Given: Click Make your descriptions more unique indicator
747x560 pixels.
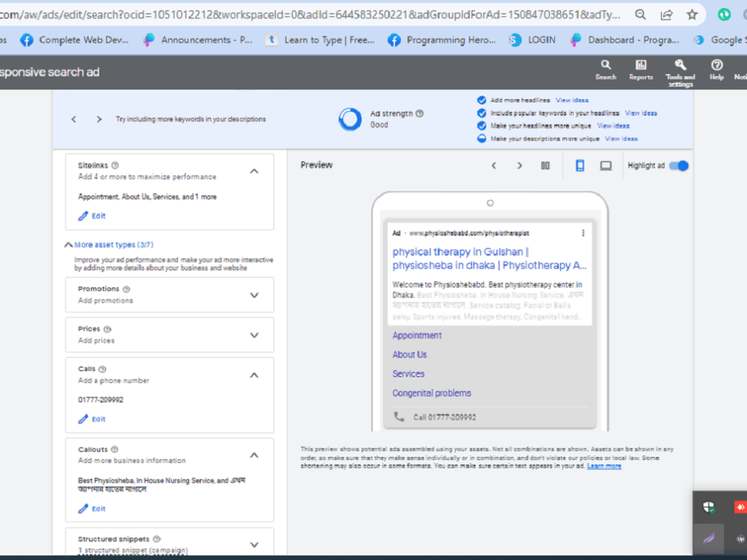Looking at the screenshot, I should [482, 139].
